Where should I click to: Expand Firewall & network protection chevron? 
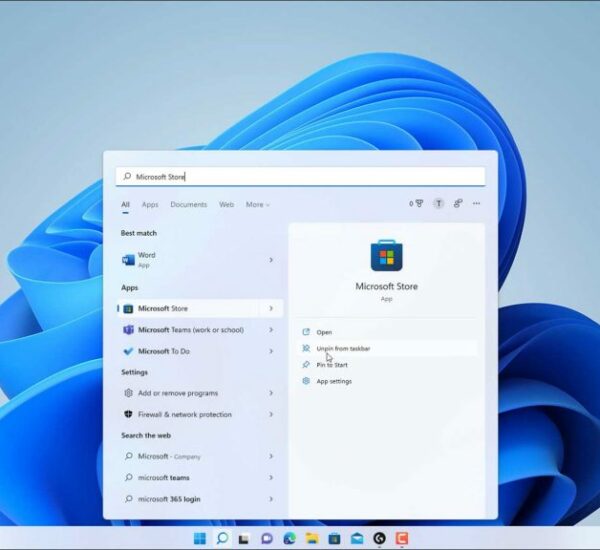tap(271, 414)
